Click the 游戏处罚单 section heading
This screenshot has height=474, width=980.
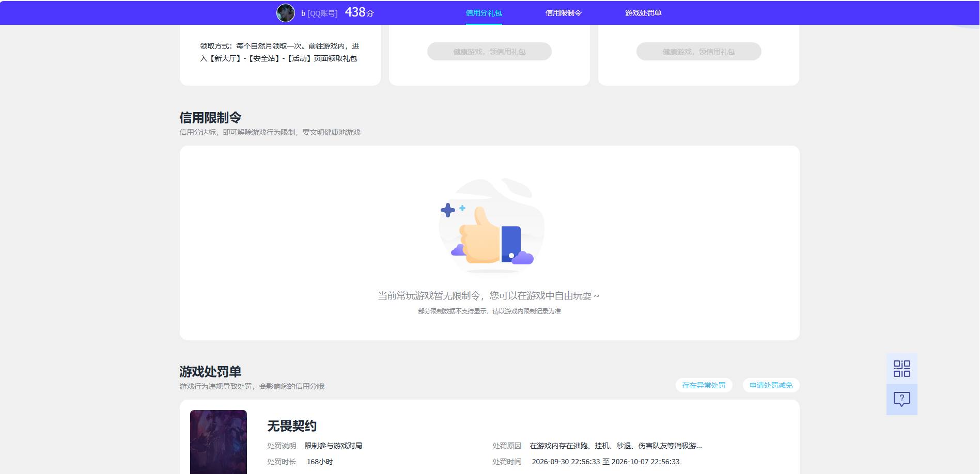210,372
